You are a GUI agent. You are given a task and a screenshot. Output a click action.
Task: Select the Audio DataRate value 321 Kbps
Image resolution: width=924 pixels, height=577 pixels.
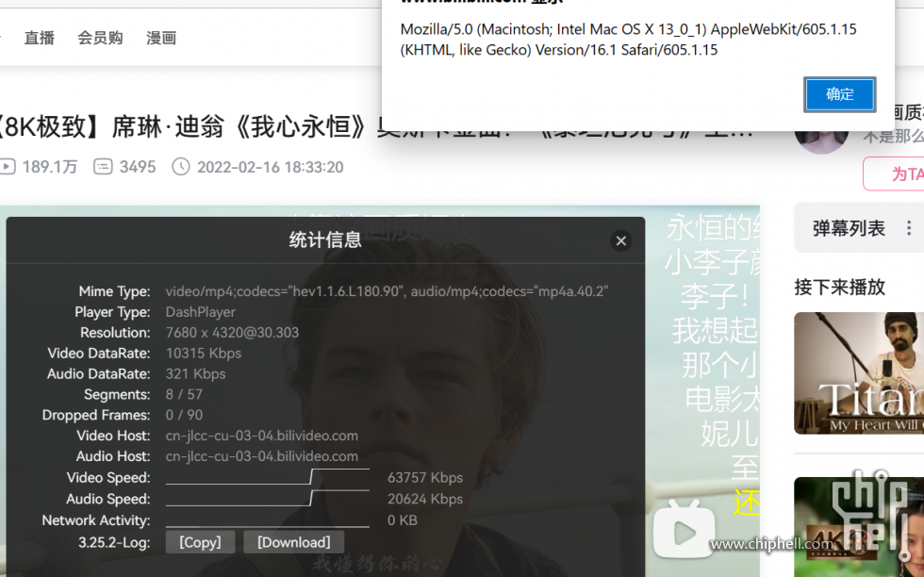[196, 373]
